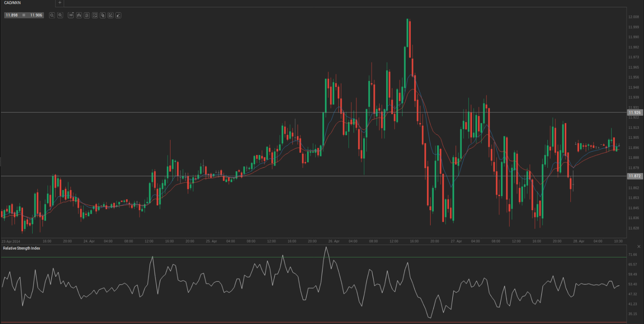Click the 35.15 RSI axis value
The image size is (644, 324).
(x=633, y=314)
